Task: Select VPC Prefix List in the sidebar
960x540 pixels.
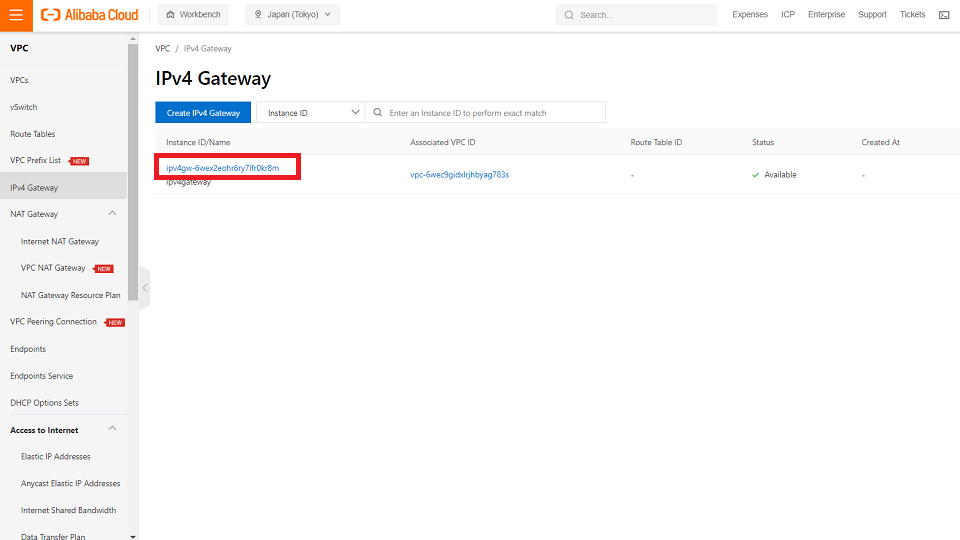Action: click(36, 160)
